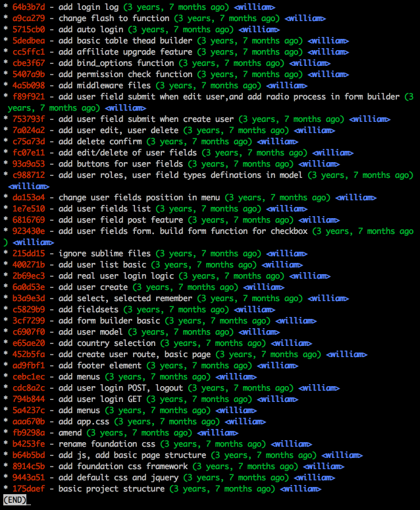This screenshot has width=420, height=510.
Task: Select message 'add app.css'
Action: (x=84, y=422)
